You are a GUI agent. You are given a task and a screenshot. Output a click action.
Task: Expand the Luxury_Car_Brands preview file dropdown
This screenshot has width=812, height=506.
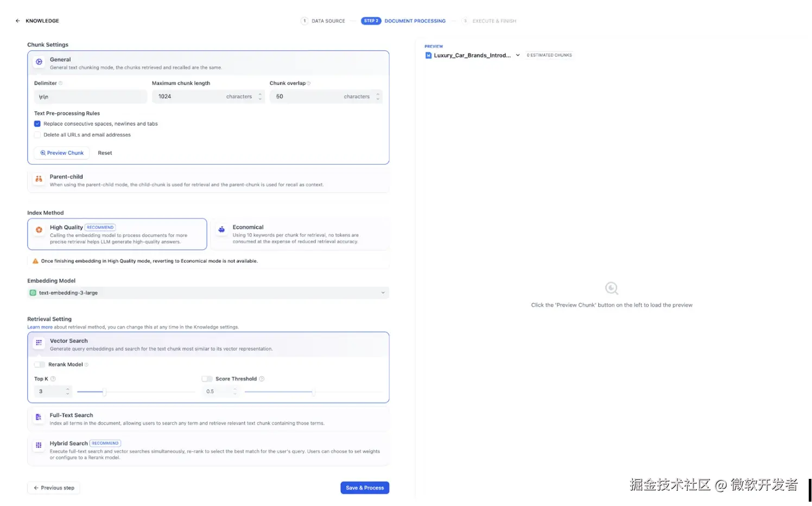click(x=518, y=55)
